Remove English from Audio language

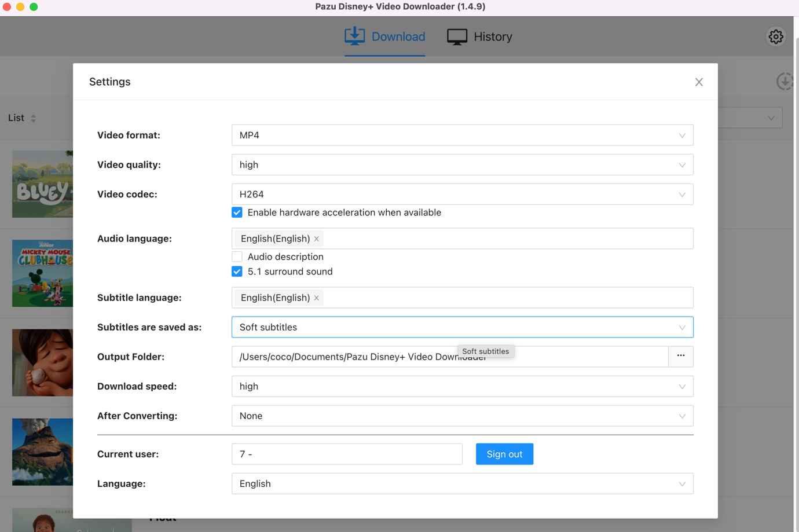(317, 239)
